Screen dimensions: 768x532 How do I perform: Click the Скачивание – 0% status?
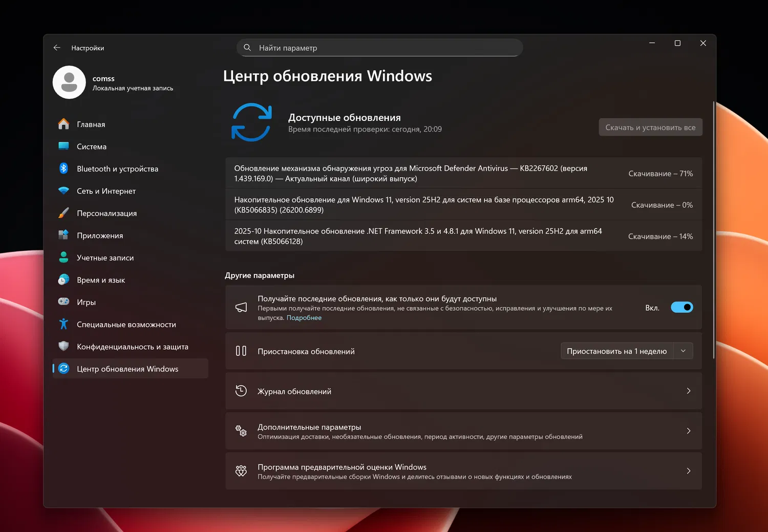point(662,205)
